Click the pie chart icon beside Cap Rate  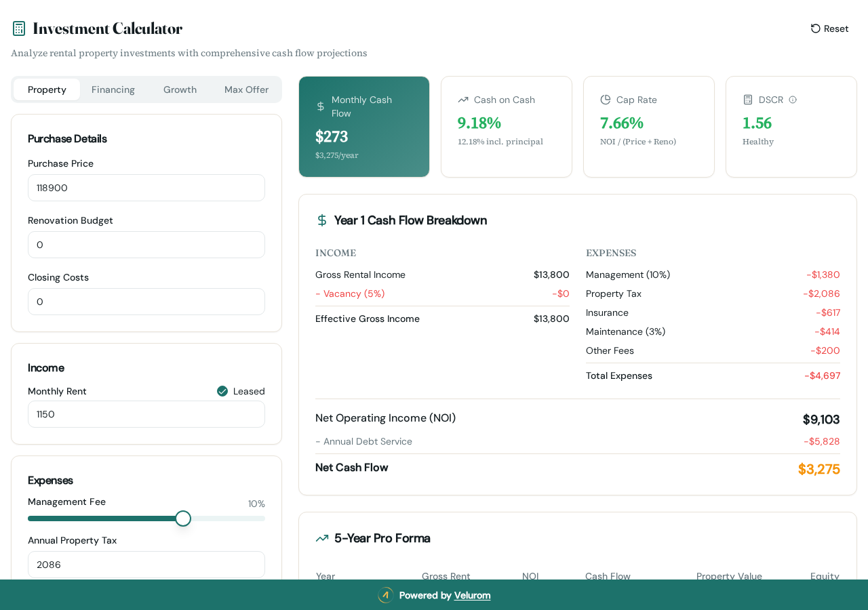point(606,100)
